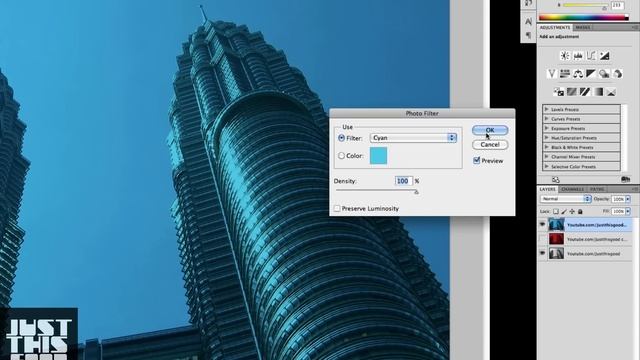
Task: Open the Paragraph panel icon
Action: pos(528,36)
